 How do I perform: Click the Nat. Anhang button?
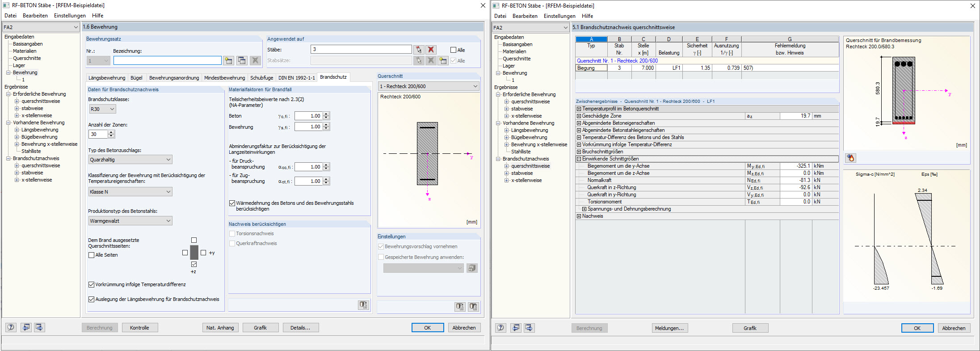point(220,328)
